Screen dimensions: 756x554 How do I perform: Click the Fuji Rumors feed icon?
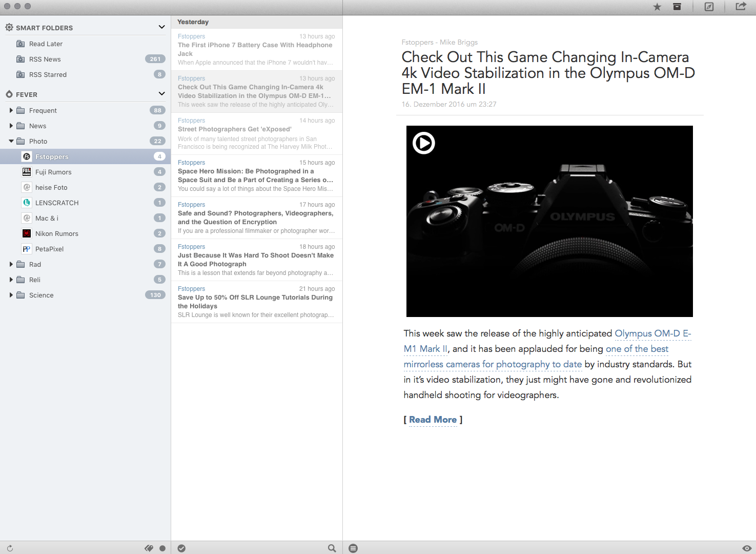[x=27, y=172]
